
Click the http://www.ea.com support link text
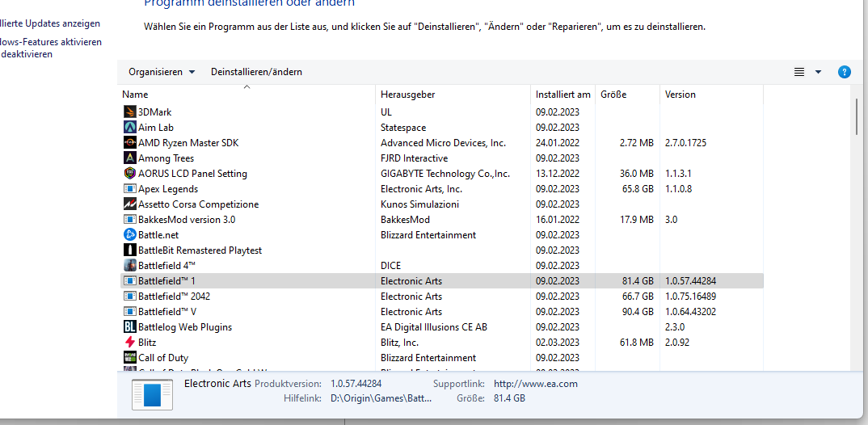click(x=536, y=384)
